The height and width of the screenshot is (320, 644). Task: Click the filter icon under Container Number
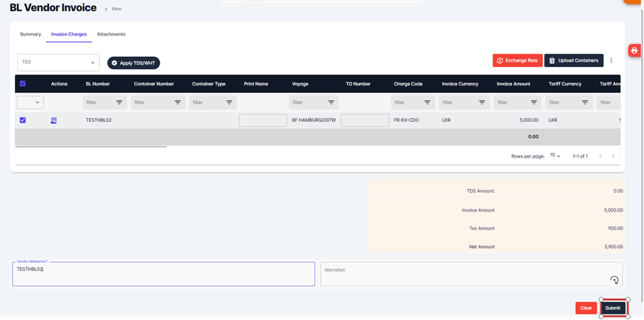[x=177, y=103]
